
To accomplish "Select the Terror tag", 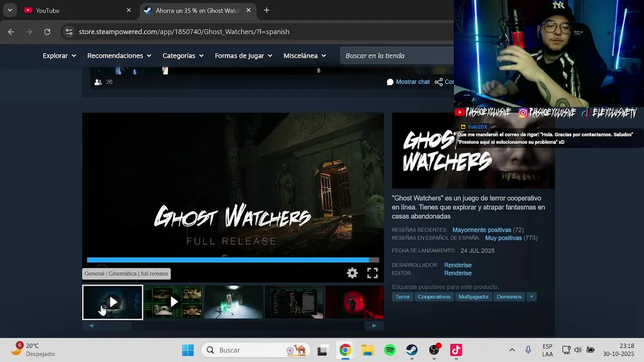I will pos(403,297).
